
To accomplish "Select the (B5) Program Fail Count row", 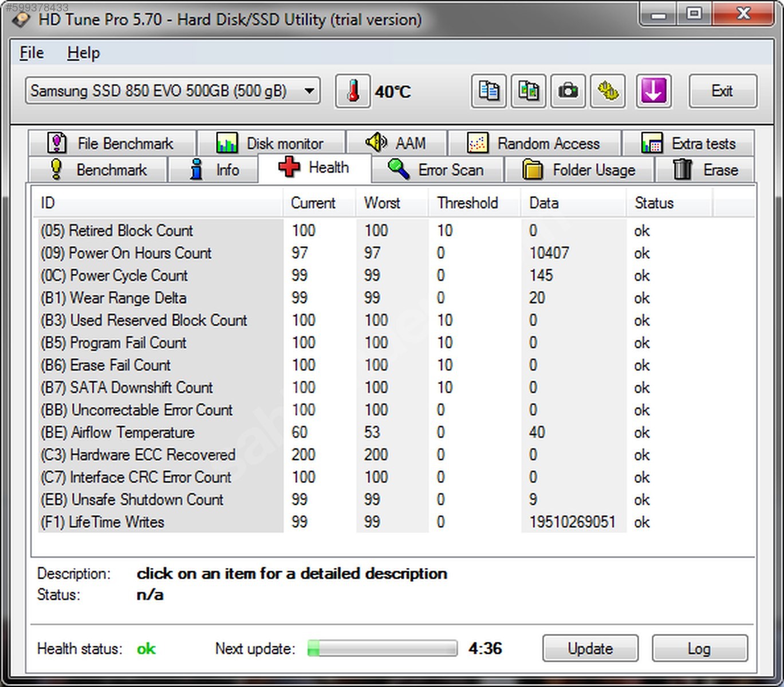I will click(x=375, y=342).
